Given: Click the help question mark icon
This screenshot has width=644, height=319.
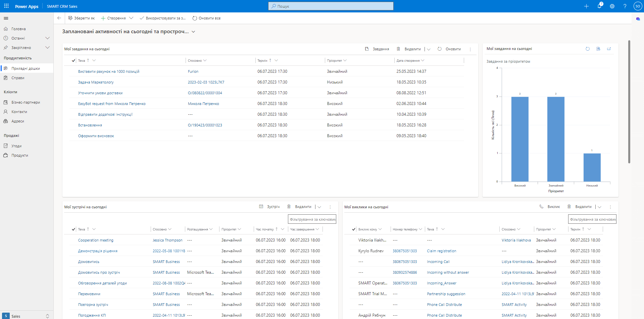Looking at the screenshot, I should (x=625, y=6).
